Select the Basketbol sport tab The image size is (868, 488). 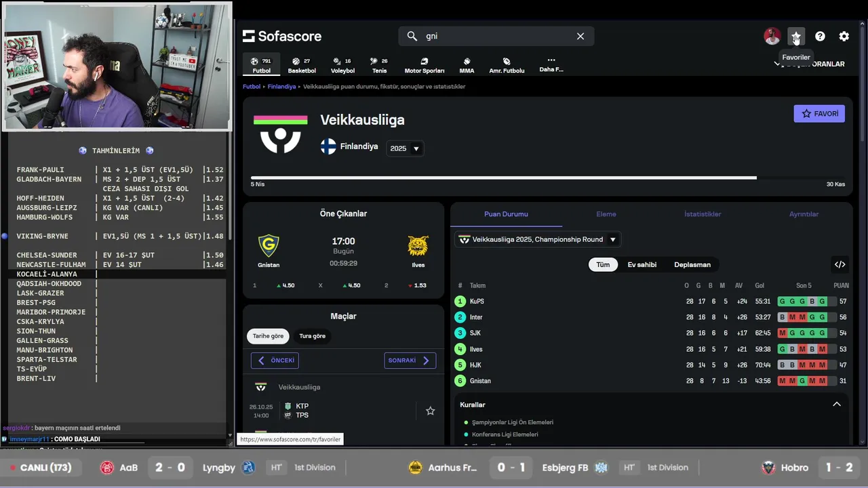(x=302, y=65)
